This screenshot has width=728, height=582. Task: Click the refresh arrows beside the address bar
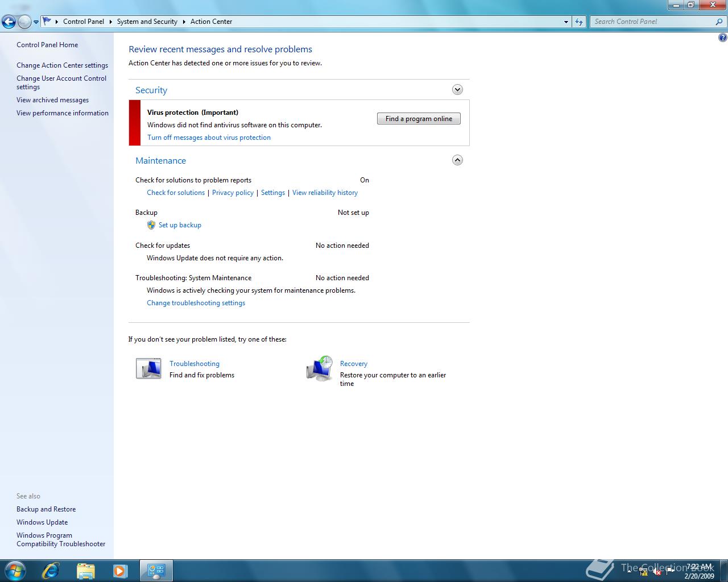point(578,22)
